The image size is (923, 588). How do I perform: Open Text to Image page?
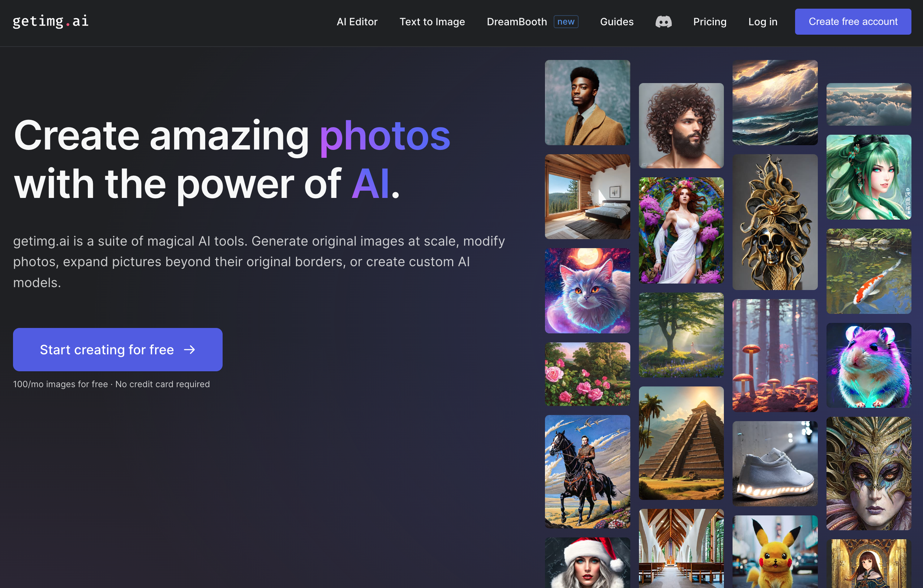(x=432, y=22)
